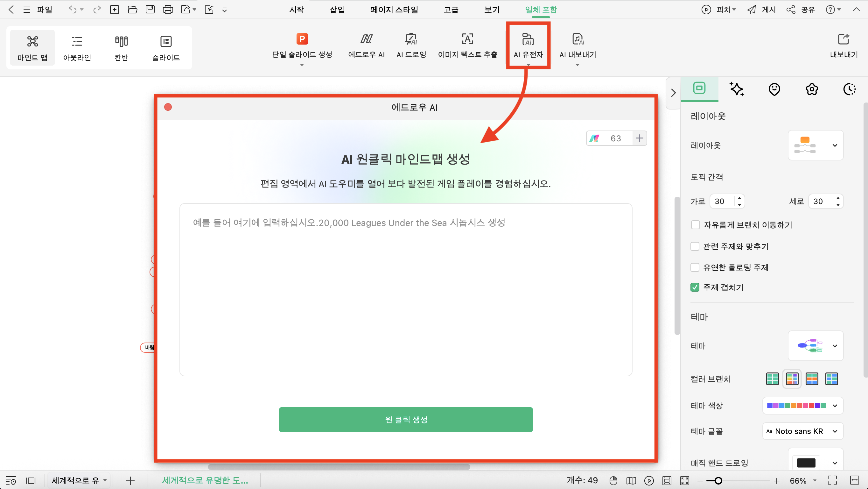Switch to 아웃라인 outline view
The height and width of the screenshot is (489, 868).
click(77, 48)
